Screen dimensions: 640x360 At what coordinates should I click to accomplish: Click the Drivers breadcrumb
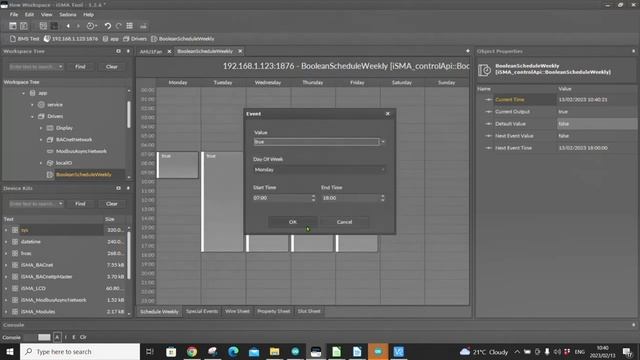click(135, 39)
